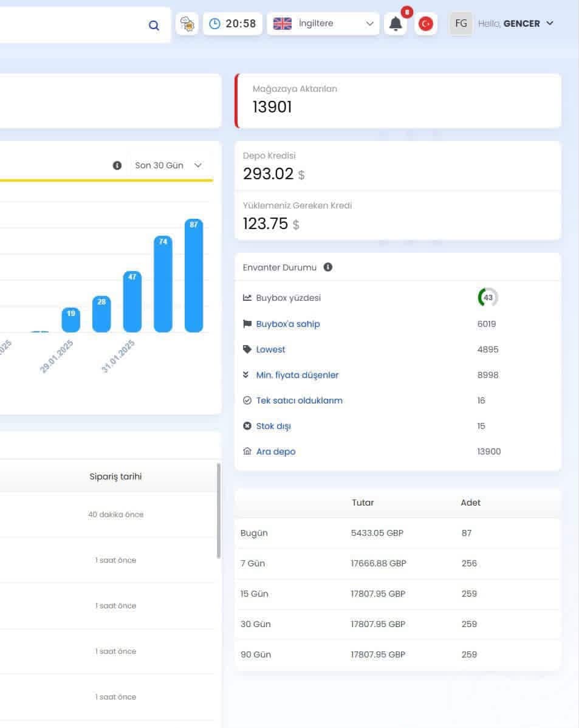Click the FG user avatar

tap(461, 23)
